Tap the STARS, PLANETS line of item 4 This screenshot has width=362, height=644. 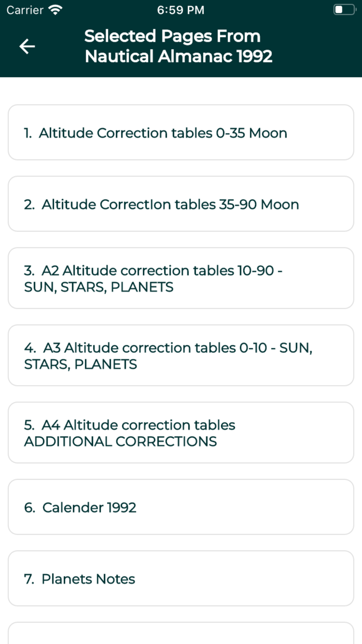click(80, 364)
